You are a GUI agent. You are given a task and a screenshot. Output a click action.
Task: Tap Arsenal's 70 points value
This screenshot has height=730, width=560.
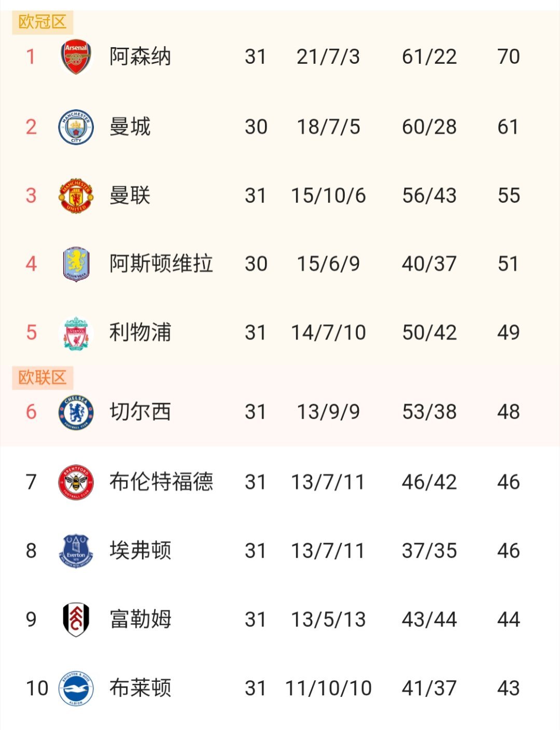coord(508,57)
